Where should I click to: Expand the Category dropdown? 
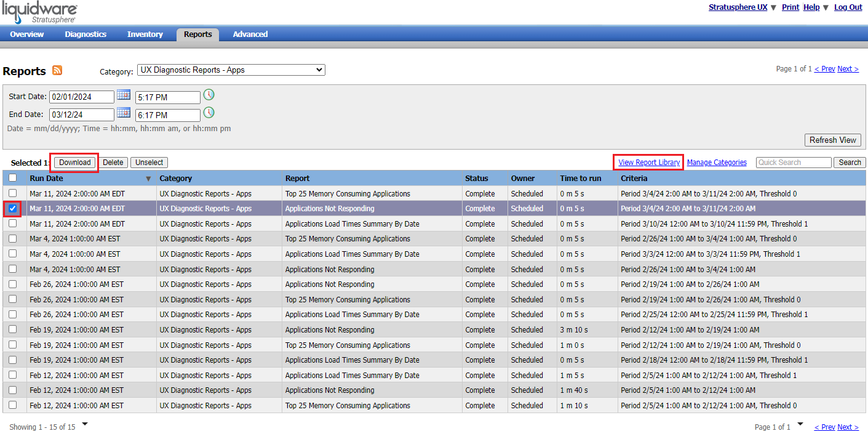[231, 70]
